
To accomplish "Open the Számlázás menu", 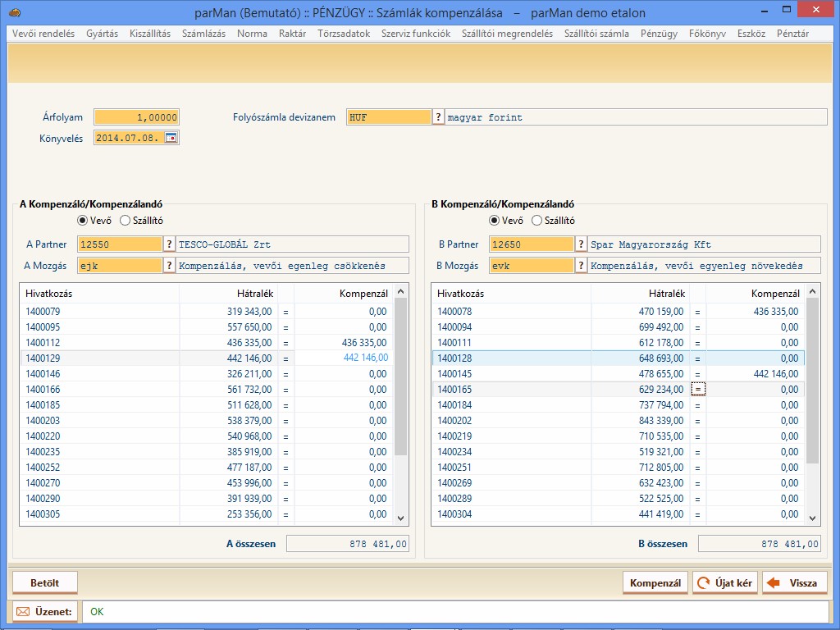I will [x=203, y=34].
